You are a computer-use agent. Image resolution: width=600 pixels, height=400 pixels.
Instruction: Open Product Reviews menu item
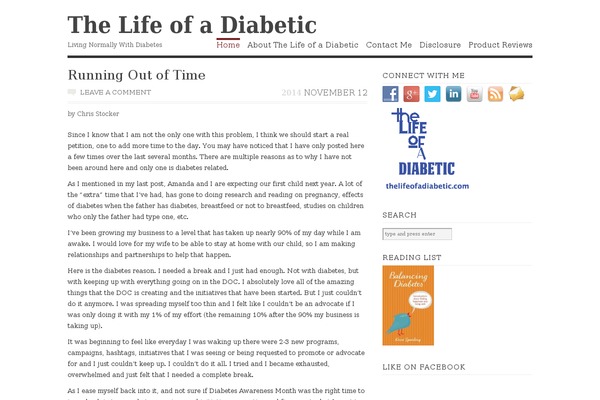click(500, 45)
